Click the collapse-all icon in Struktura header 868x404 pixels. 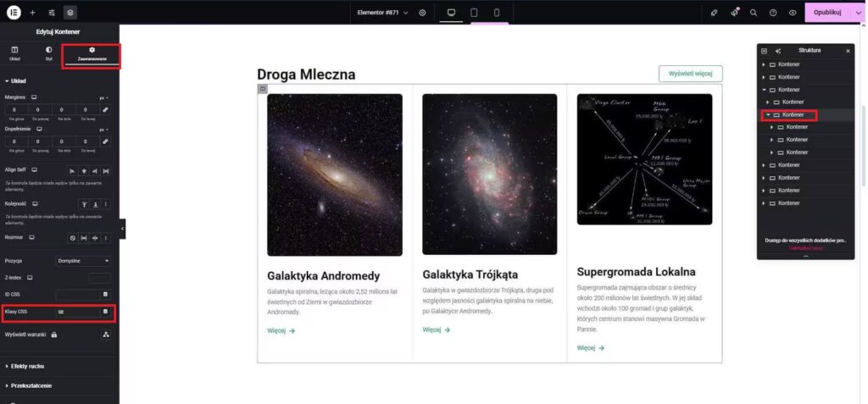pos(764,51)
